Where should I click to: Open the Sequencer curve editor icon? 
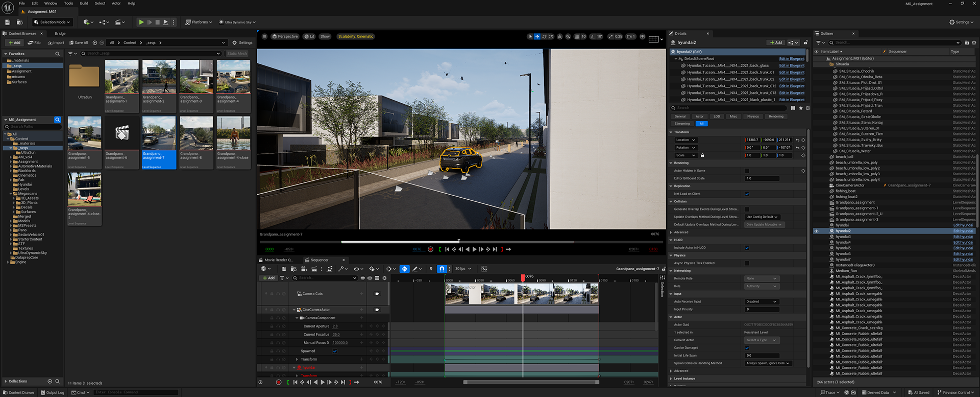(x=484, y=269)
